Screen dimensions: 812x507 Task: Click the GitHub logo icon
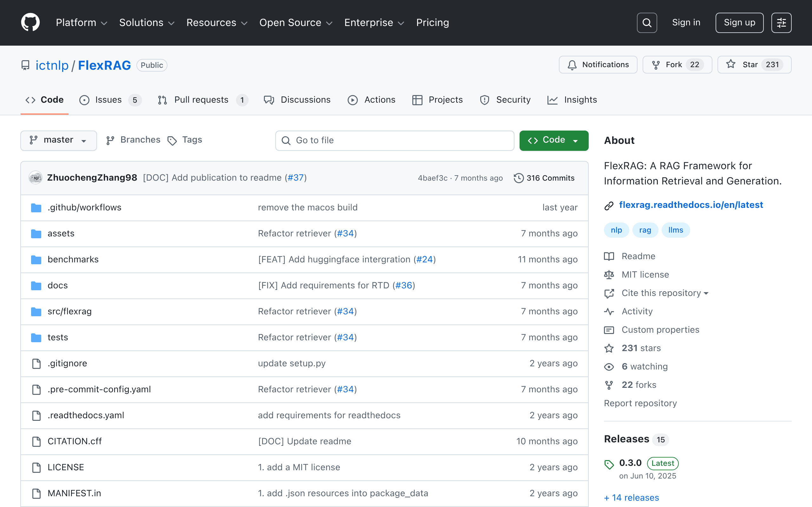(30, 22)
